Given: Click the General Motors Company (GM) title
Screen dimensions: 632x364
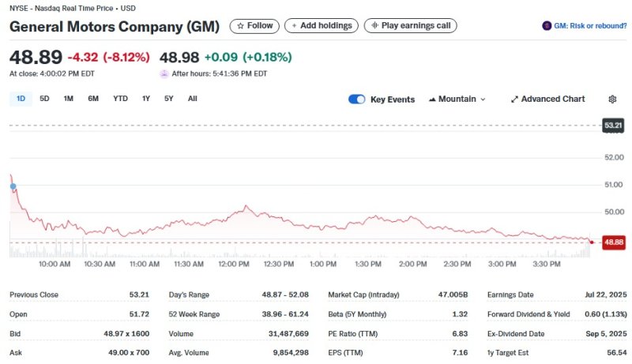Looking at the screenshot, I should 115,27.
